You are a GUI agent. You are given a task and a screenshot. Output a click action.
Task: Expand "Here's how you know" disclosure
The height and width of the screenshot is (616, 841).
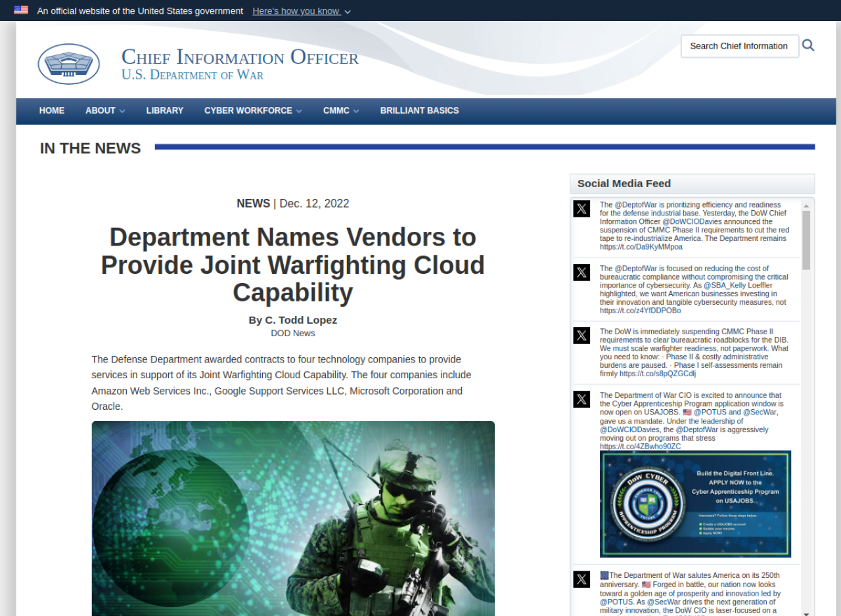302,11
